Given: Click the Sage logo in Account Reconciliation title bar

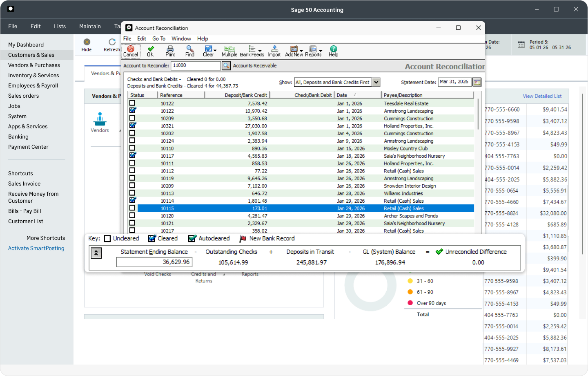Looking at the screenshot, I should pyautogui.click(x=129, y=28).
